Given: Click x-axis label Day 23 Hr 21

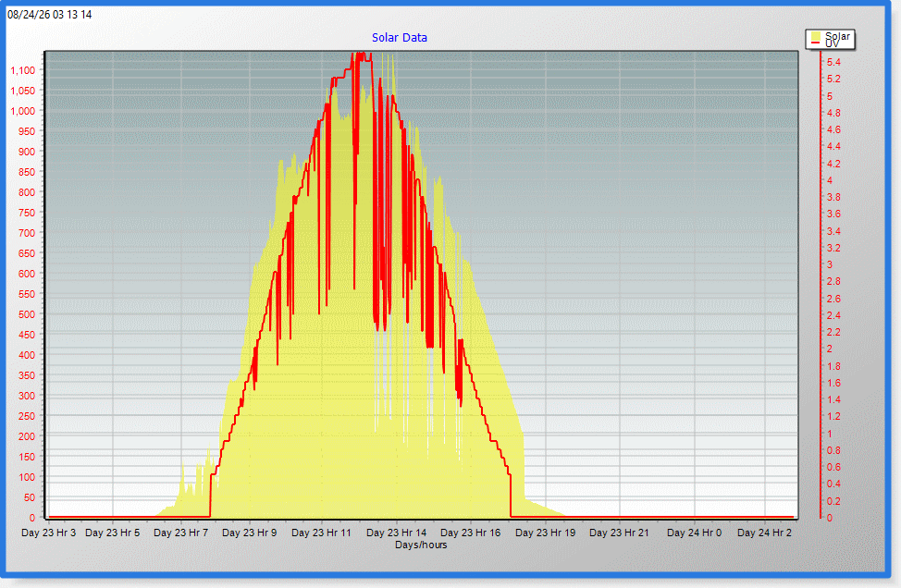Looking at the screenshot, I should click(619, 533).
